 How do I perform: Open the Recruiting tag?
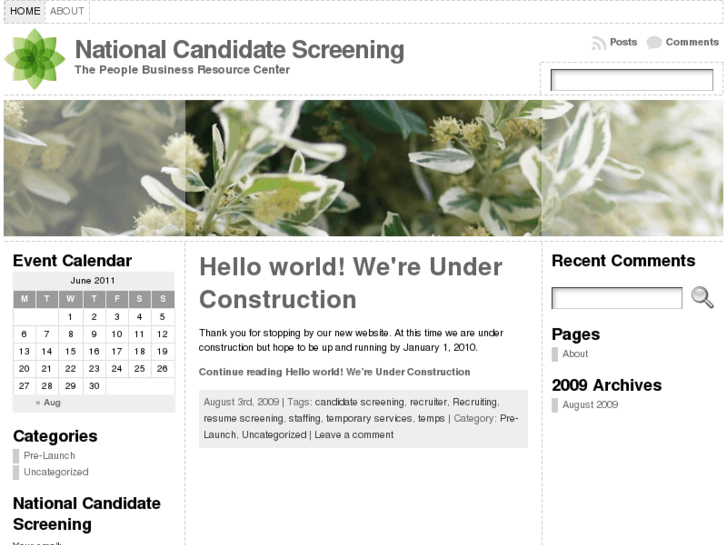475,402
